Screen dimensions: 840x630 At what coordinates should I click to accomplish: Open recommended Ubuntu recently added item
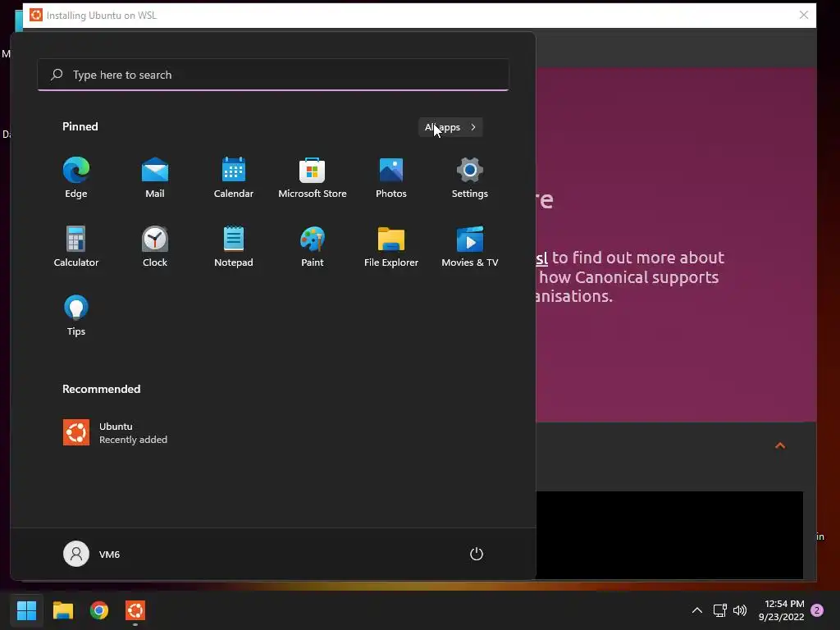115,433
